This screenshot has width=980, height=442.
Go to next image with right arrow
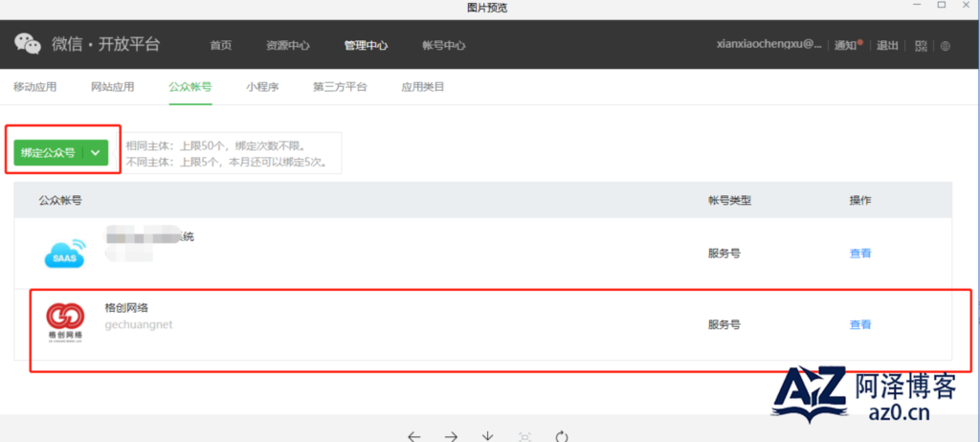point(451,435)
